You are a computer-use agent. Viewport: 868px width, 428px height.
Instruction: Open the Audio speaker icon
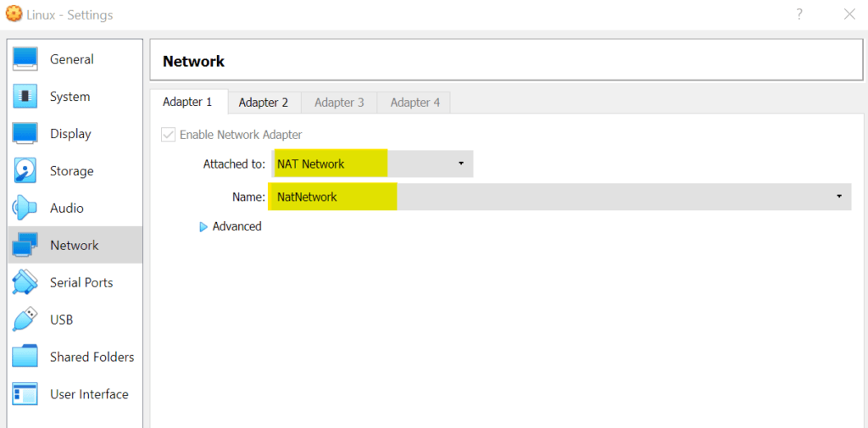click(25, 208)
